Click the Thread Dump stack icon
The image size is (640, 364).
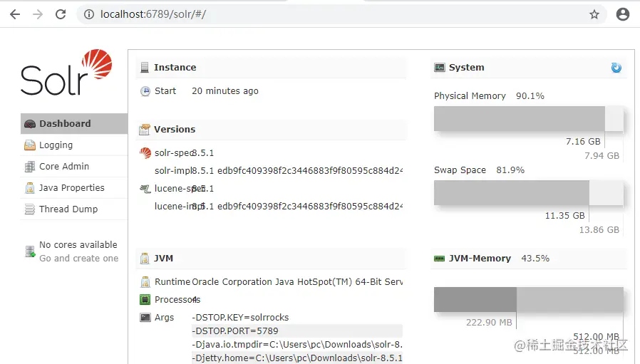click(30, 209)
